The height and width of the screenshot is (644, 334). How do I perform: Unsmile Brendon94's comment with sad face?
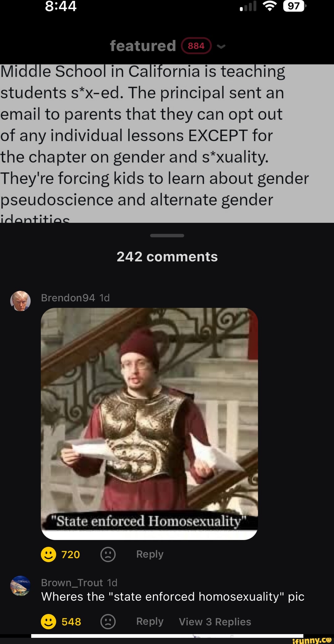tap(108, 554)
